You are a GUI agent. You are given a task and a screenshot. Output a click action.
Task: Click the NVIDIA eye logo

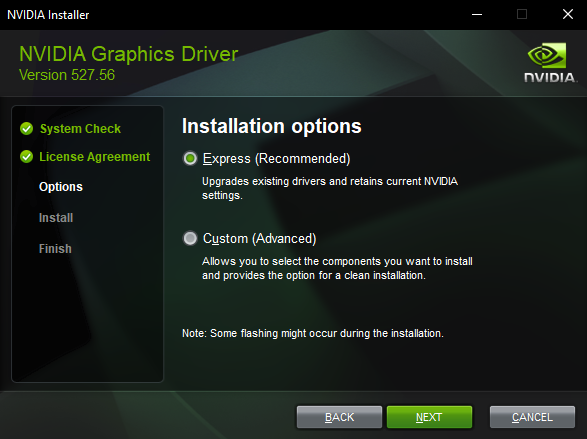point(547,55)
